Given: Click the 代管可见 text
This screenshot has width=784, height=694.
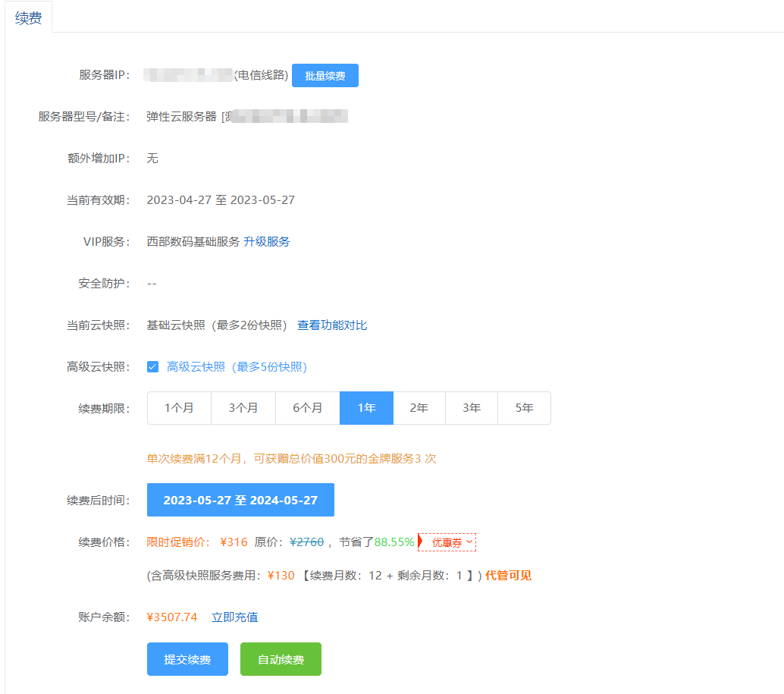Looking at the screenshot, I should tap(508, 576).
